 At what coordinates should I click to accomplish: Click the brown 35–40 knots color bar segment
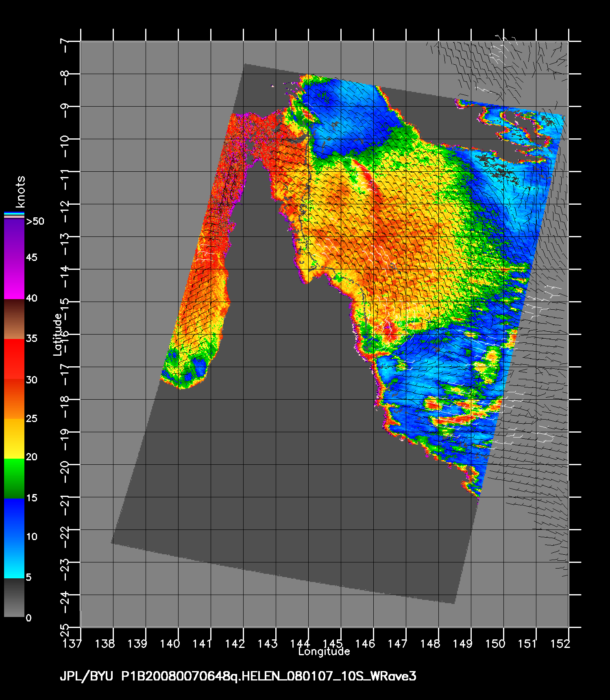14,319
